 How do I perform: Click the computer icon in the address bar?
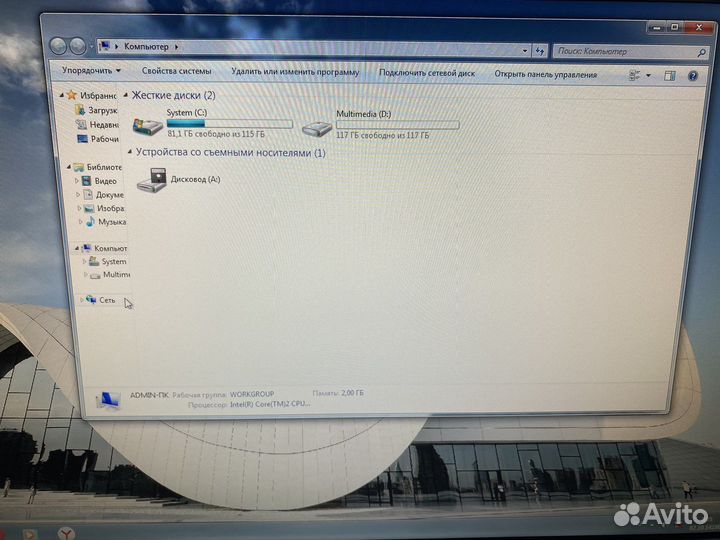(105, 45)
